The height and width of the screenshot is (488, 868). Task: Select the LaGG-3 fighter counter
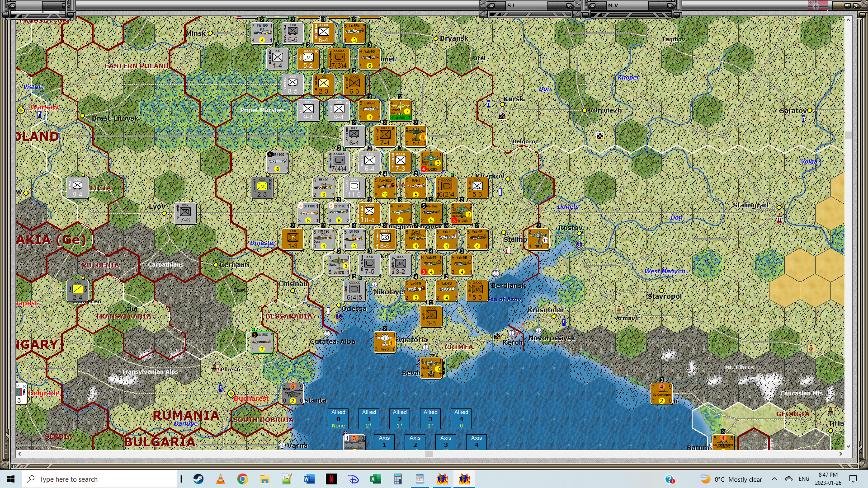tap(370, 110)
